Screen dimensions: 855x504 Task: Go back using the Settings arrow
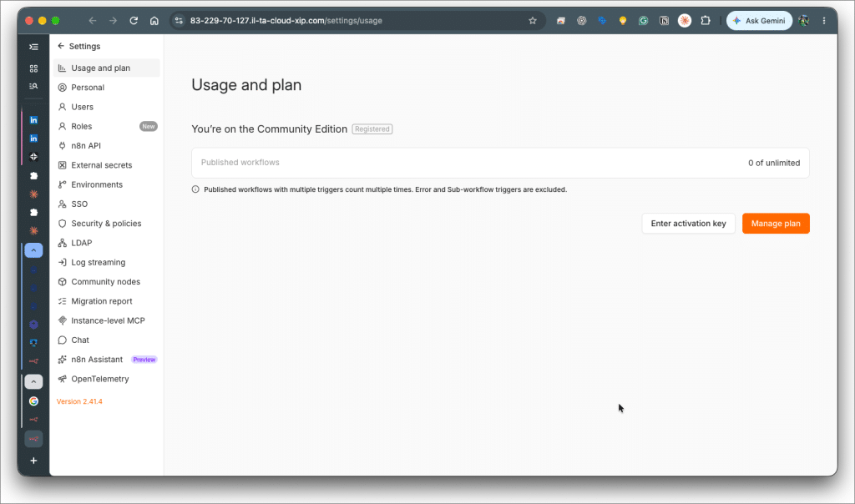(61, 47)
